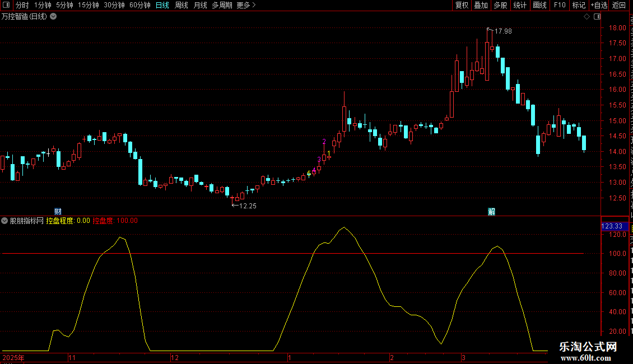Open F10 company information
The width and height of the screenshot is (633, 364).
point(560,5)
